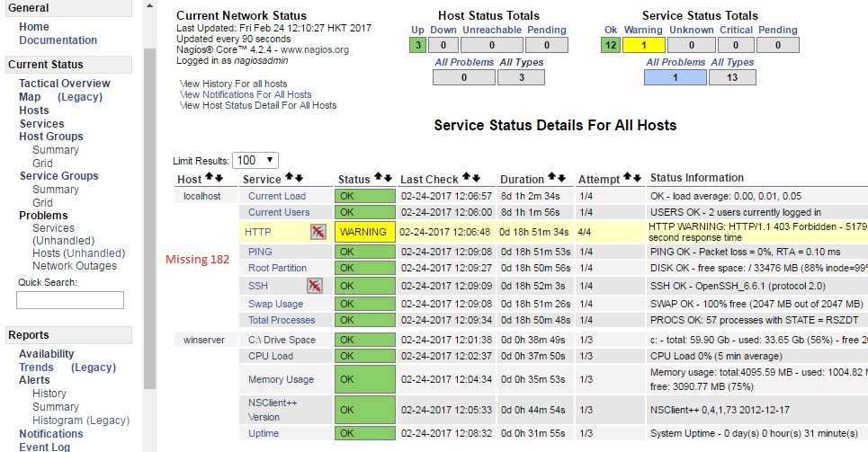Sort Attempt column descending with down arrow
Viewport: 868px width, 452px height.
click(637, 179)
